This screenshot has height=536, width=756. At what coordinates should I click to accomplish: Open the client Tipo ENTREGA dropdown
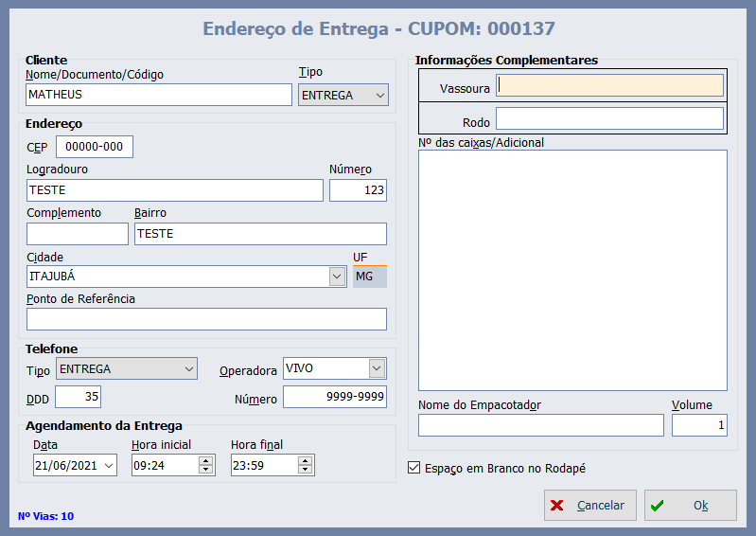(x=379, y=95)
